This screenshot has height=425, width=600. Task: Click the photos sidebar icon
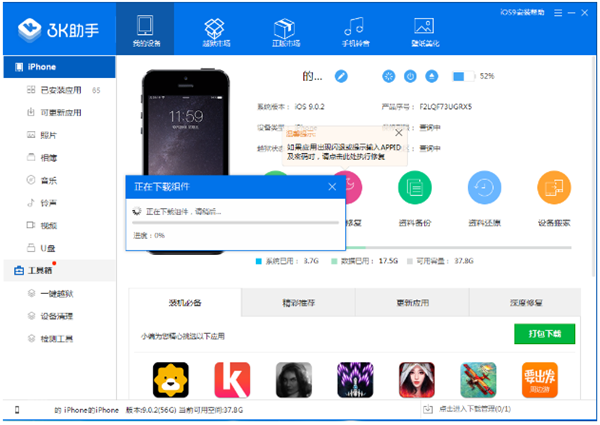[x=31, y=135]
